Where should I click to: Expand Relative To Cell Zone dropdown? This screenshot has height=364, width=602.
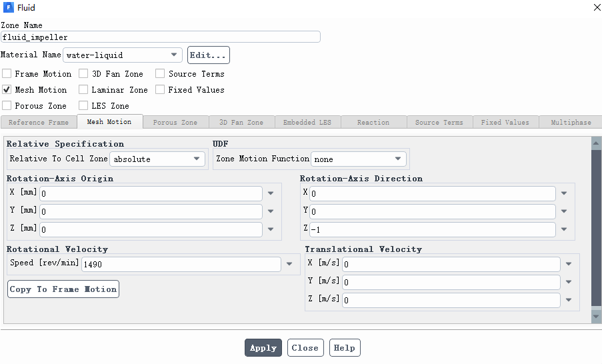coord(197,159)
